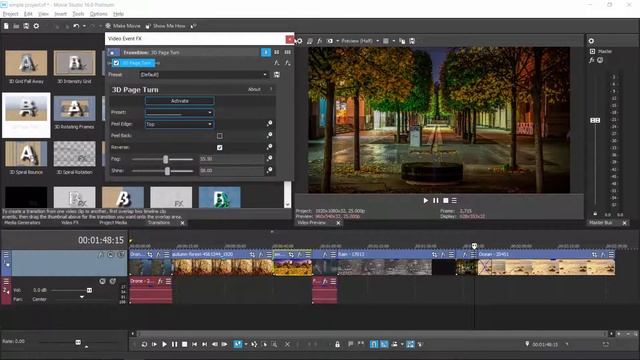
Task: Open the Preset (Default) dropdown
Action: pos(204,75)
